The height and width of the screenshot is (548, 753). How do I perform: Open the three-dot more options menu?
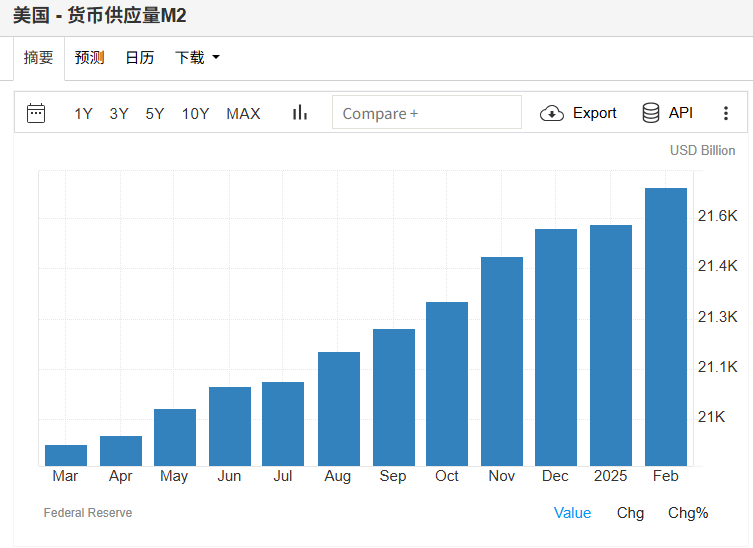pyautogui.click(x=726, y=113)
